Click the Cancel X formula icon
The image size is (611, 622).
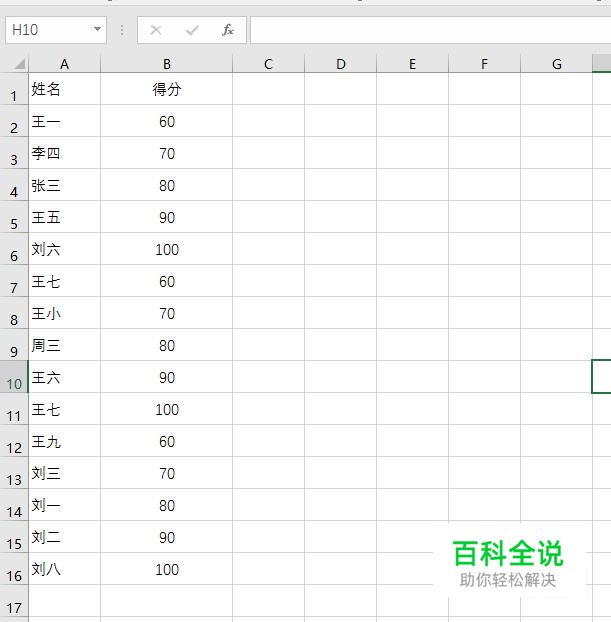156,30
